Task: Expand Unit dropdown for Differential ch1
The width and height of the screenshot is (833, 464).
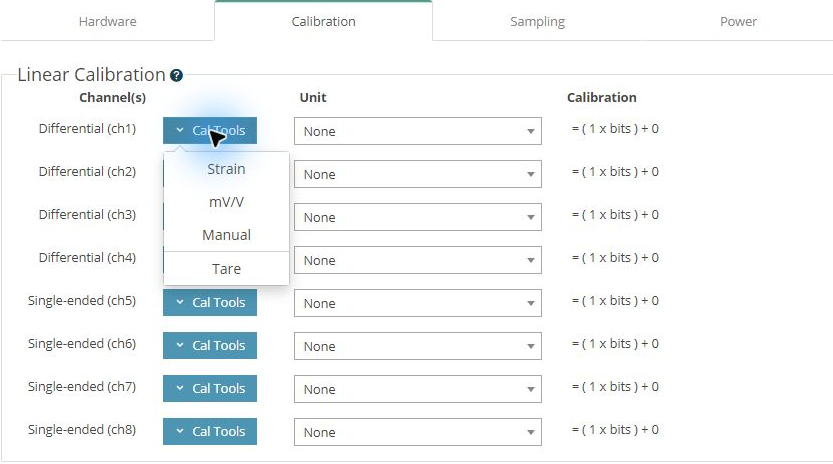Action: [x=418, y=131]
